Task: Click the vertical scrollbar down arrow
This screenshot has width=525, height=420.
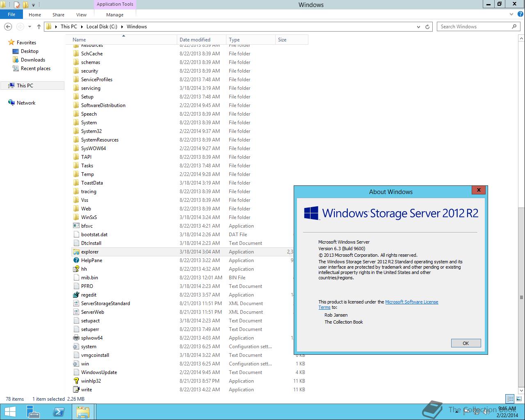Action: [x=521, y=390]
